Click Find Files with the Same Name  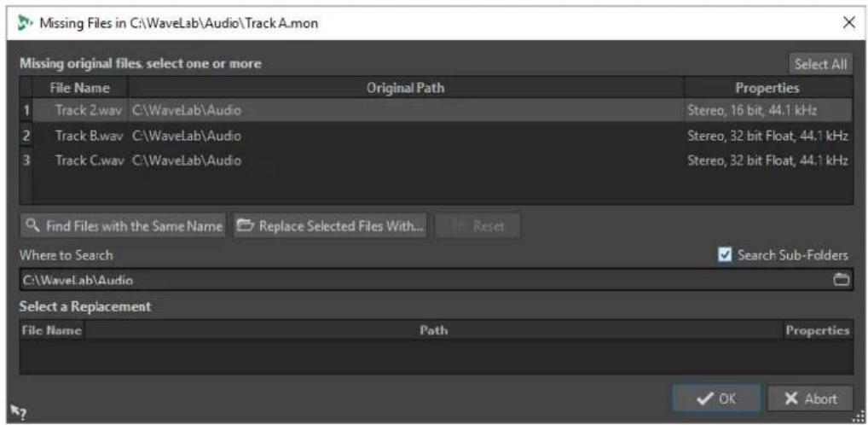(x=123, y=226)
